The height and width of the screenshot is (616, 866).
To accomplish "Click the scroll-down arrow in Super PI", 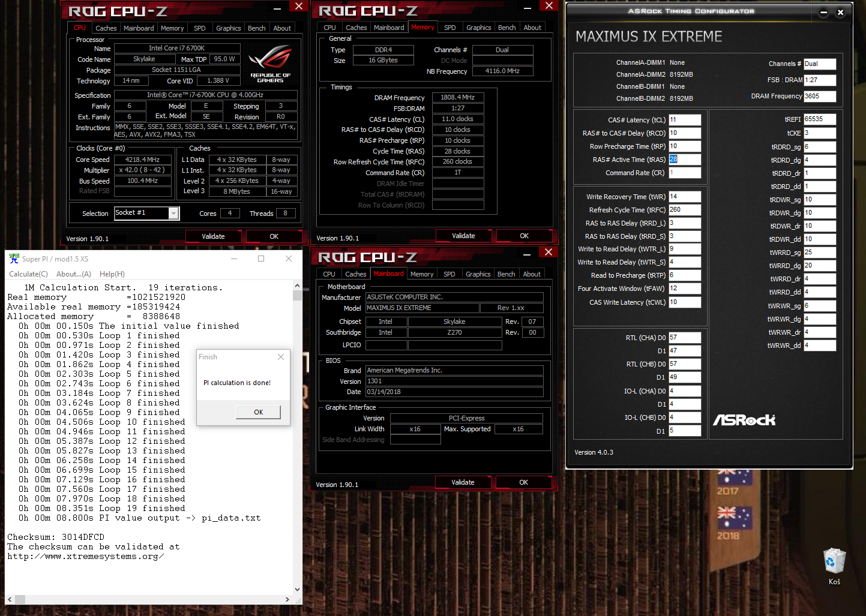I will pos(297,590).
